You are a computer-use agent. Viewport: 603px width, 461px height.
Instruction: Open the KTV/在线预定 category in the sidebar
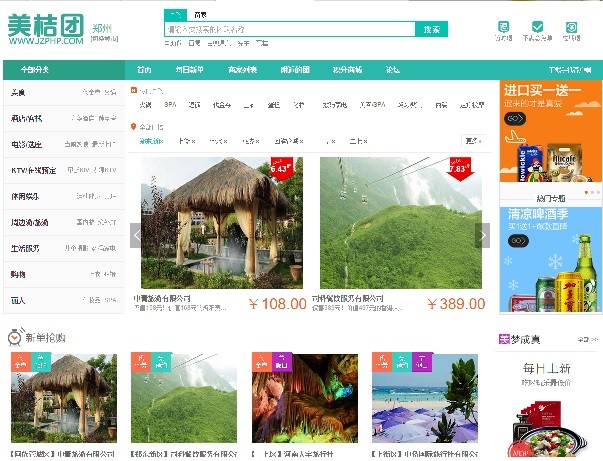pos(34,170)
